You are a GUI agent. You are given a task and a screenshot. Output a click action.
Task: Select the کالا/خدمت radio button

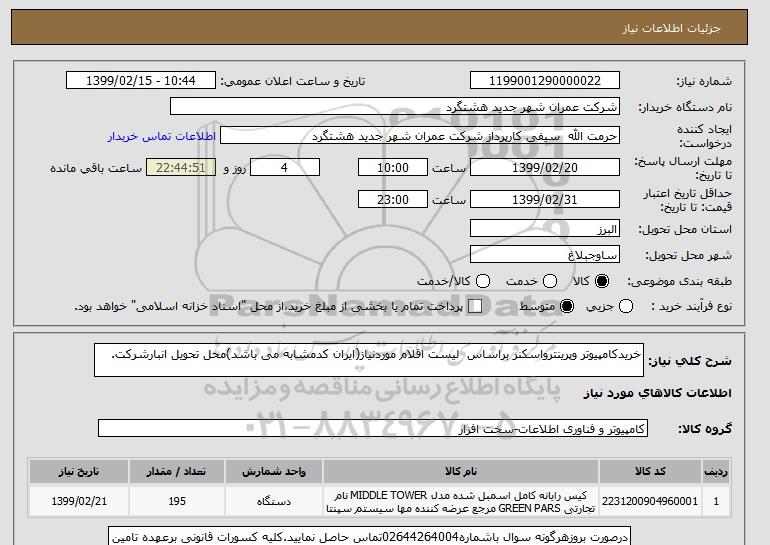[483, 281]
